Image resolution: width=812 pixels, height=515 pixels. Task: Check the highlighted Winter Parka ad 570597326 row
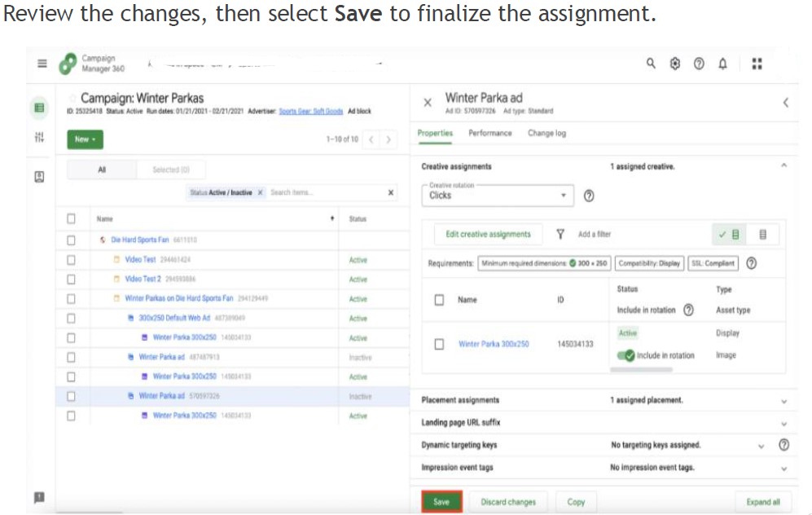(x=71, y=396)
